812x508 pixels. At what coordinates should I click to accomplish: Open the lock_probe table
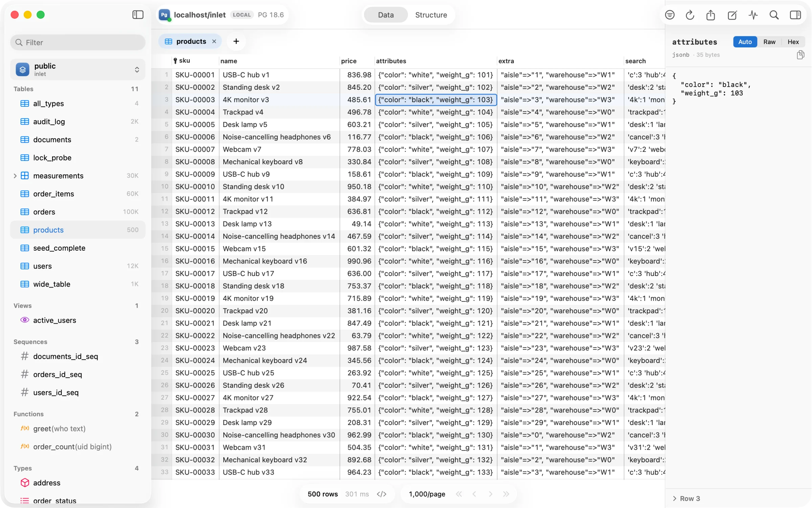[x=78, y=158]
